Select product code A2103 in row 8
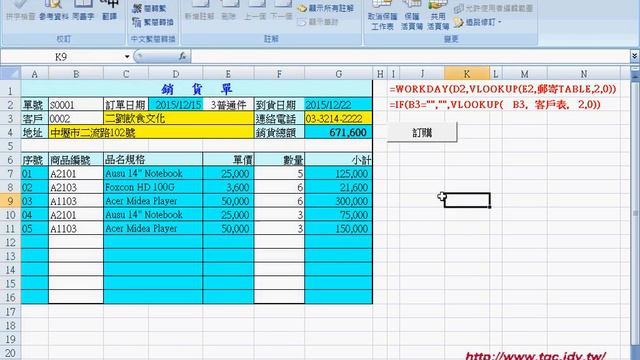This screenshot has height=360, width=640. [x=76, y=187]
